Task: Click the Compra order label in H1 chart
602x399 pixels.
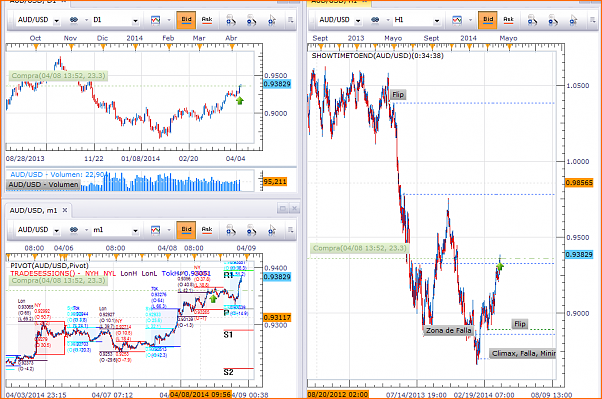Action: [359, 248]
